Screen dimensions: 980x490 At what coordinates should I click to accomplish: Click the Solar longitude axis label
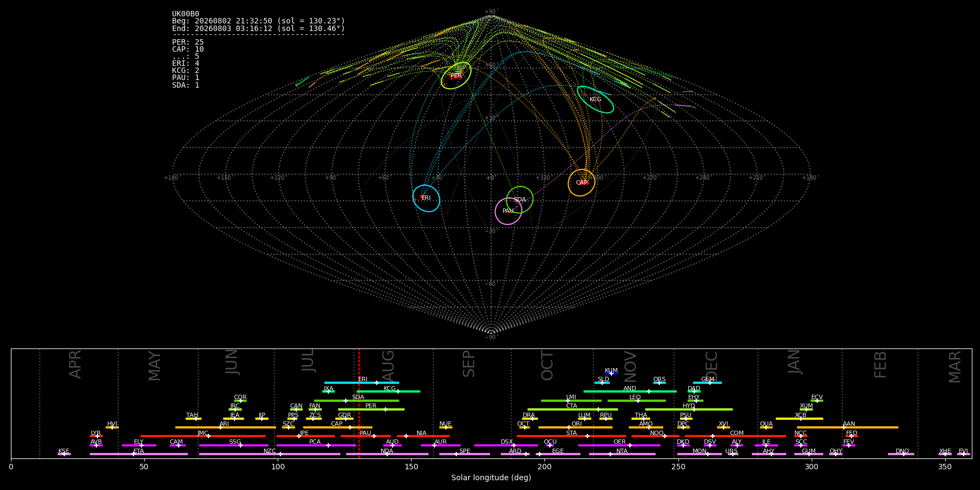tap(491, 477)
